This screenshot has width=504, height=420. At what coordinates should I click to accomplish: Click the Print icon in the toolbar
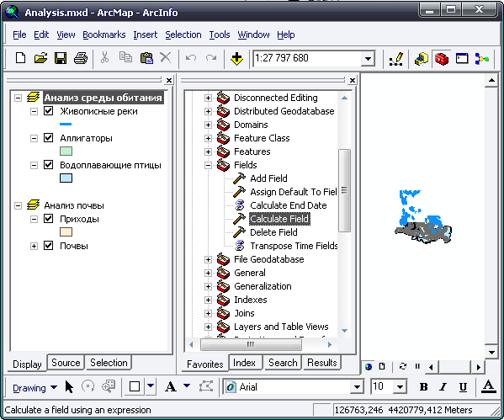[x=81, y=58]
